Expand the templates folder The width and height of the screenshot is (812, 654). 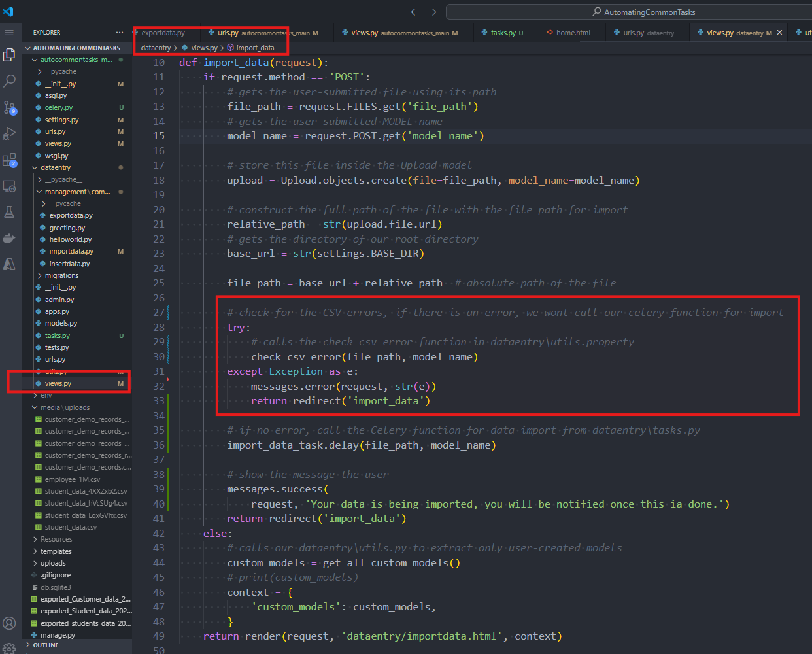[76, 551]
